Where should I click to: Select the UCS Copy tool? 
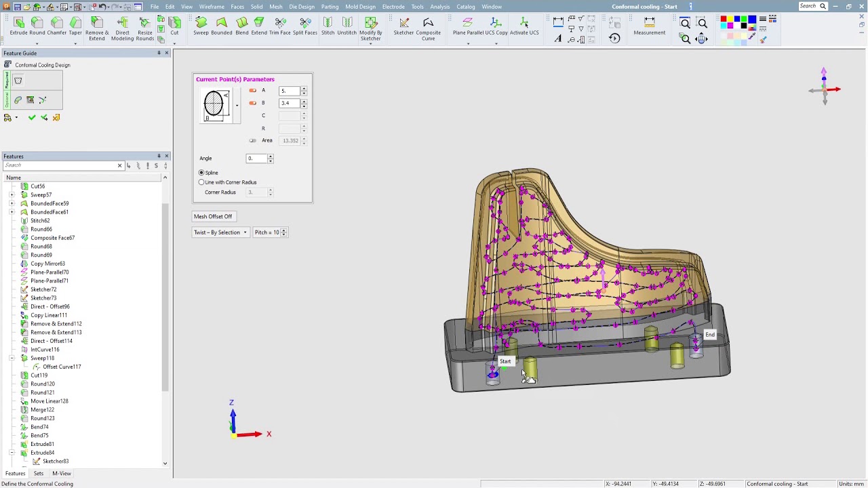pos(496,26)
